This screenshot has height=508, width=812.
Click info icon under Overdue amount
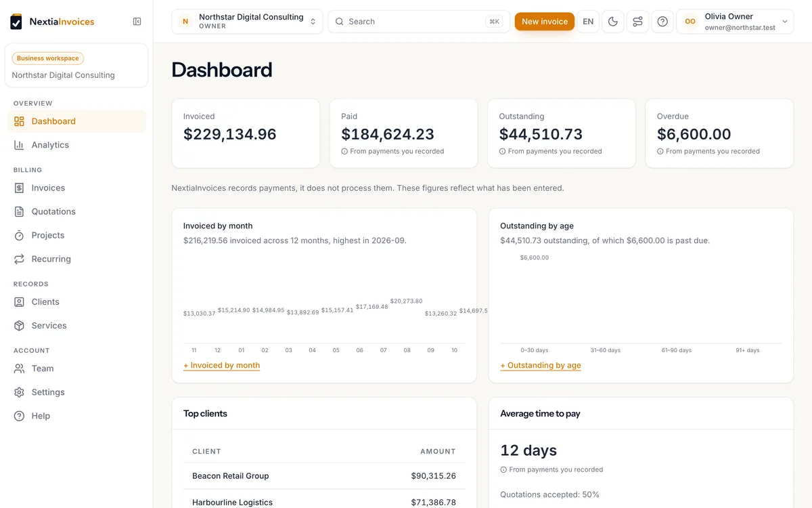point(660,152)
